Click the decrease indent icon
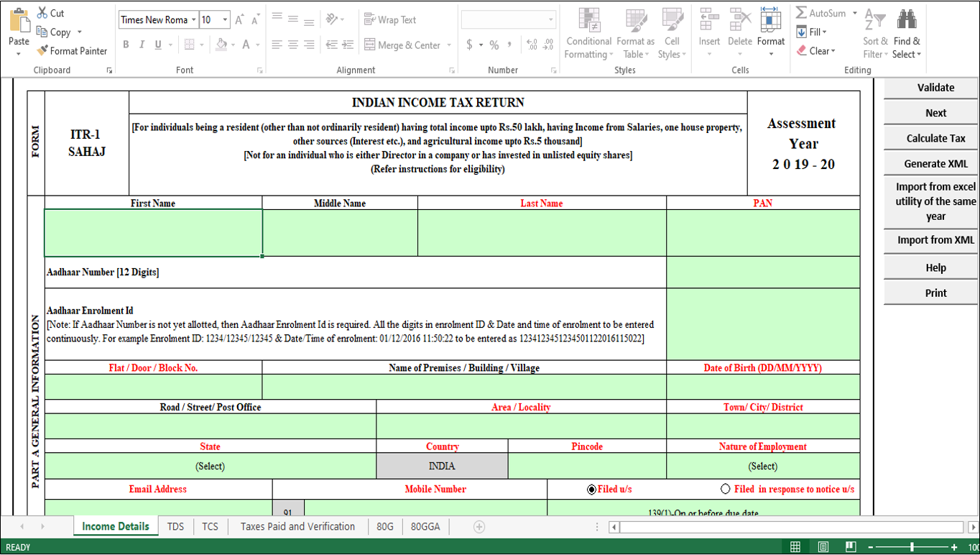Screen dimensions: 980x555 pos(331,45)
